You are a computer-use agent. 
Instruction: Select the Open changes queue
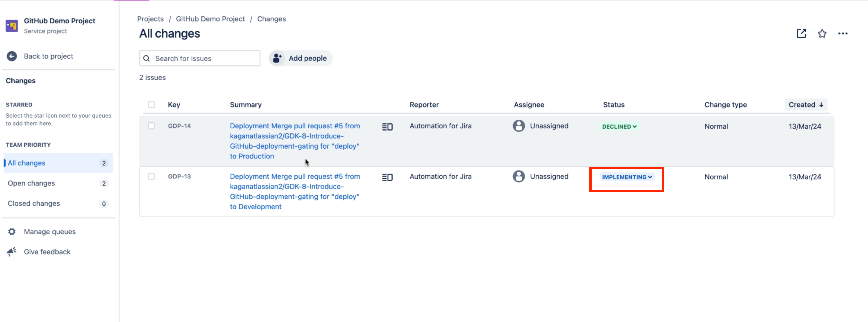pos(31,183)
